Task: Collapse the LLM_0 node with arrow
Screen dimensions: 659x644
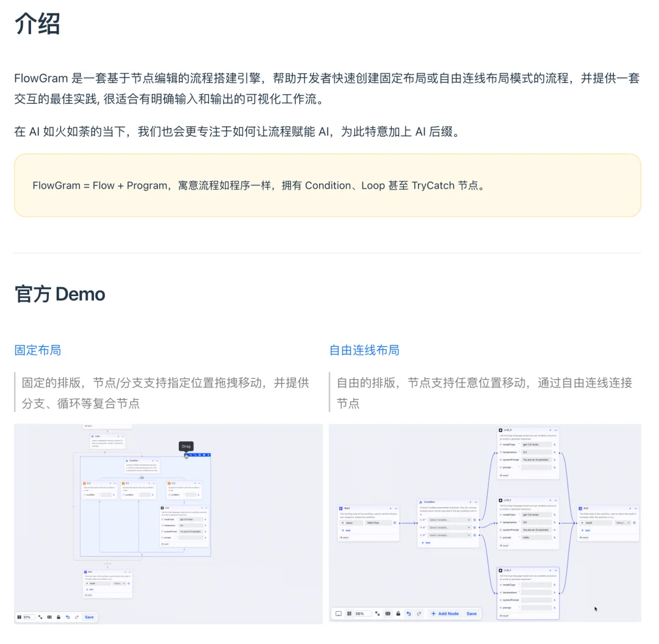Action: (550, 430)
